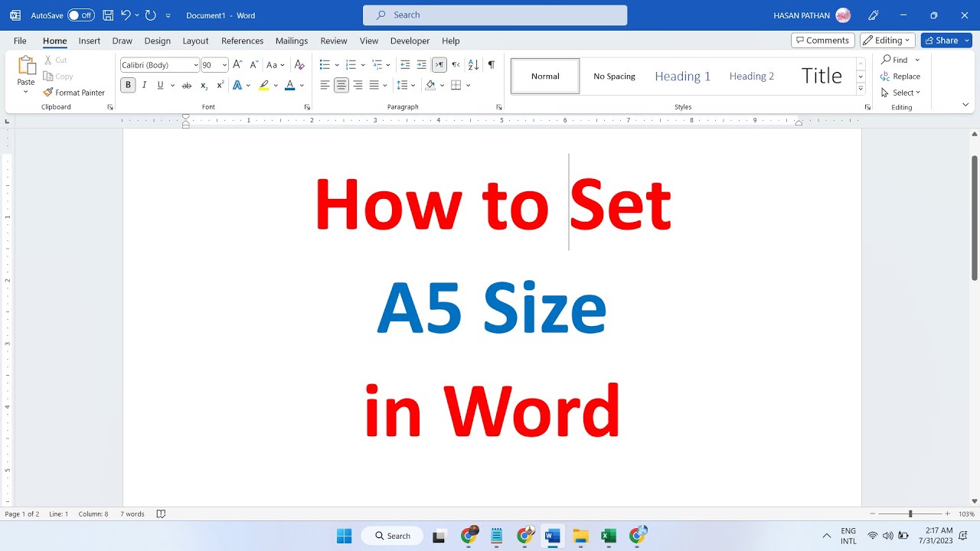This screenshot has height=551, width=980.
Task: Click the proofing book icon in status bar
Action: click(x=161, y=514)
